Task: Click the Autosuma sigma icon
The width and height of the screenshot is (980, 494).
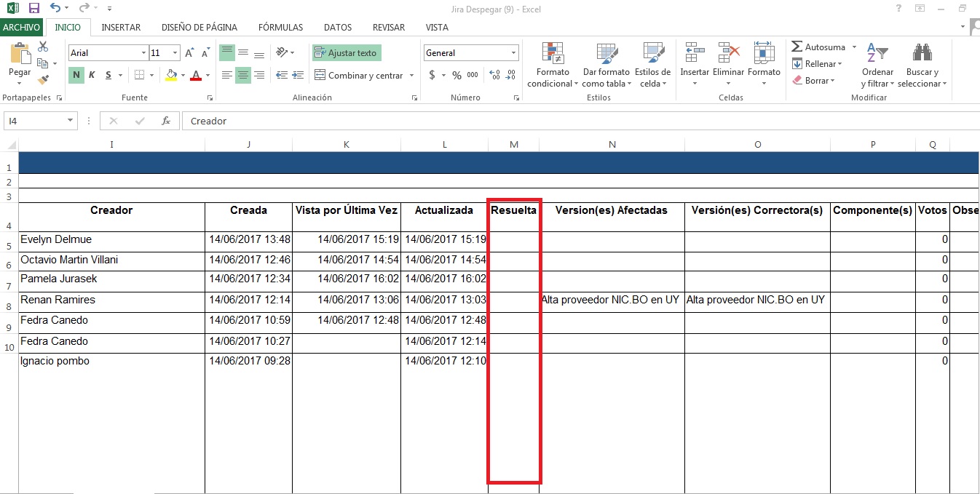Action: point(797,47)
